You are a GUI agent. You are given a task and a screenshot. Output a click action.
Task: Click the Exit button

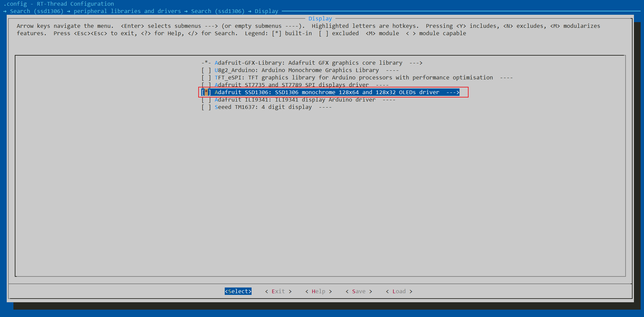tap(278, 292)
